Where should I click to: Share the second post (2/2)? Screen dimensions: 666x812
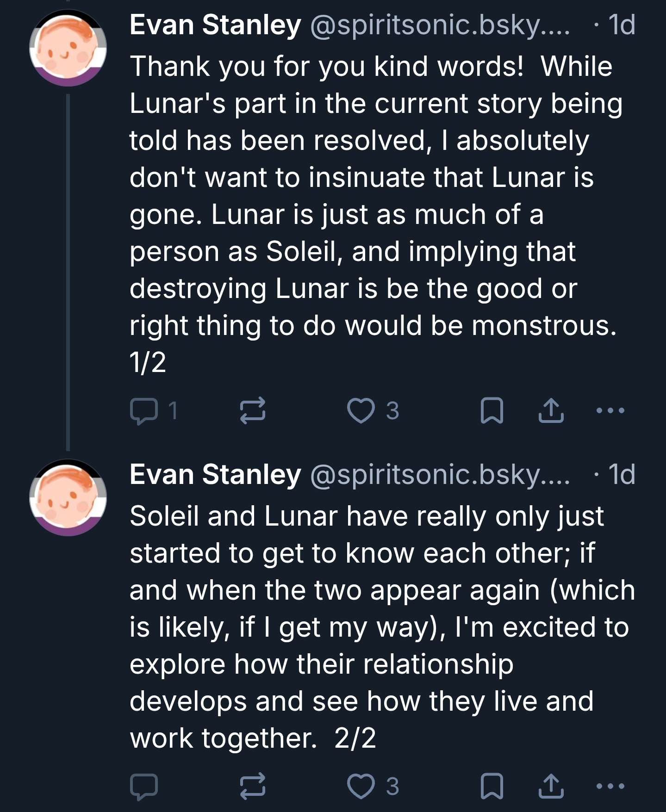click(x=551, y=786)
